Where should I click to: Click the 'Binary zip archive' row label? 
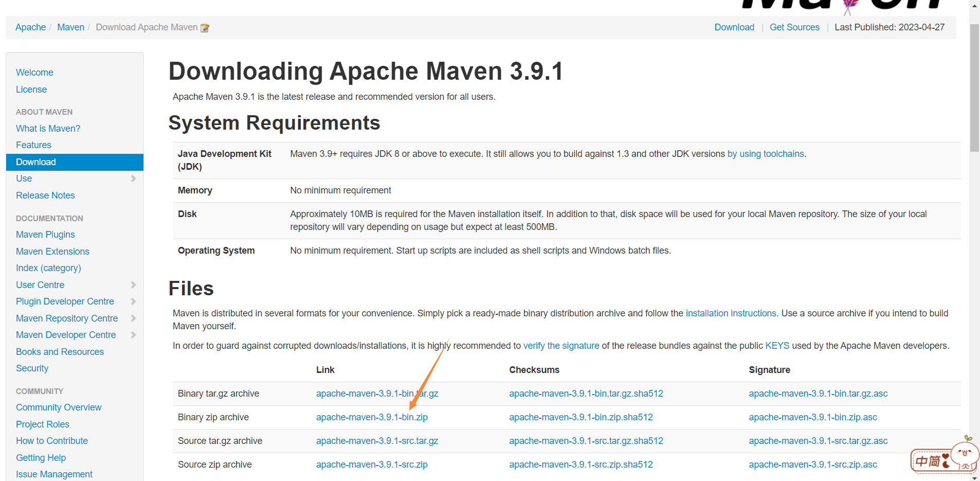[x=213, y=417]
